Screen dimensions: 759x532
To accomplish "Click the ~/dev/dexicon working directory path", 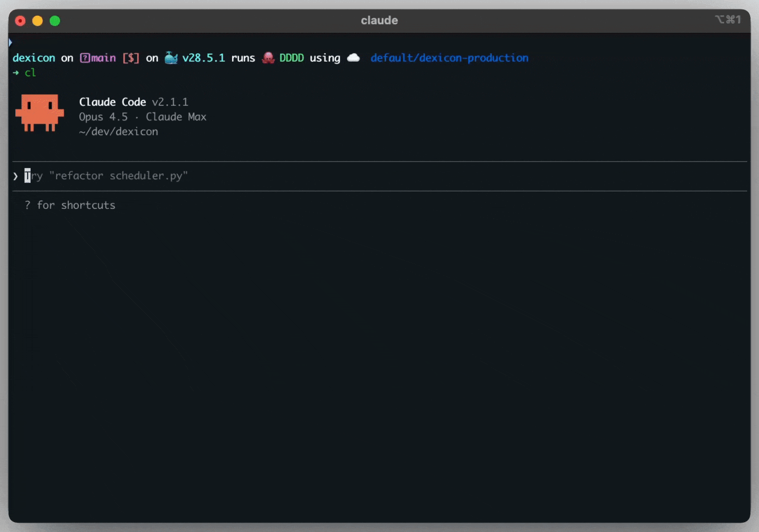I will click(119, 132).
